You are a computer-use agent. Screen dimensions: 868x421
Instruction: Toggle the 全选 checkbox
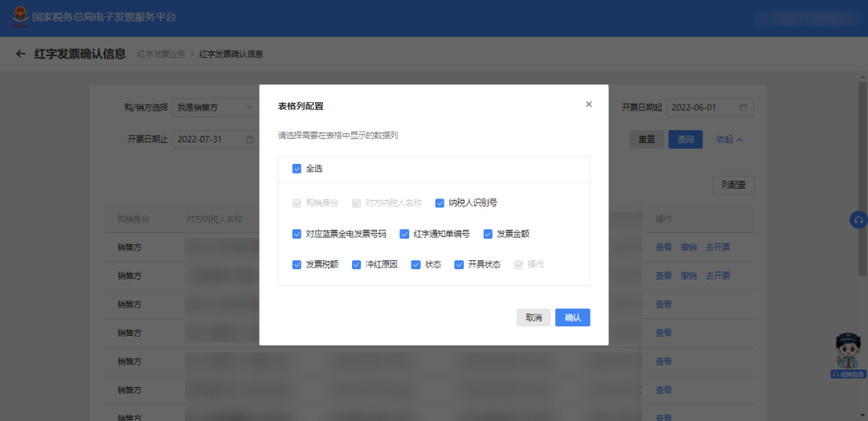(297, 169)
